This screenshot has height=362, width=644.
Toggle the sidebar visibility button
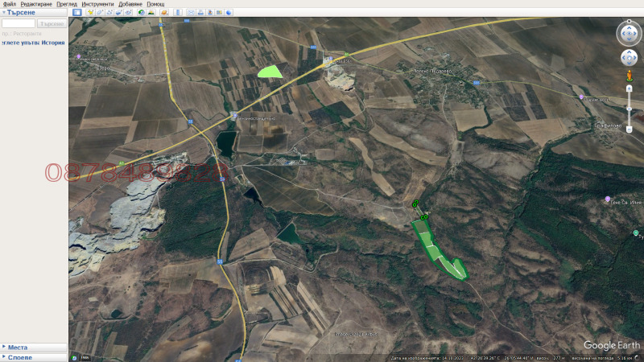(76, 13)
